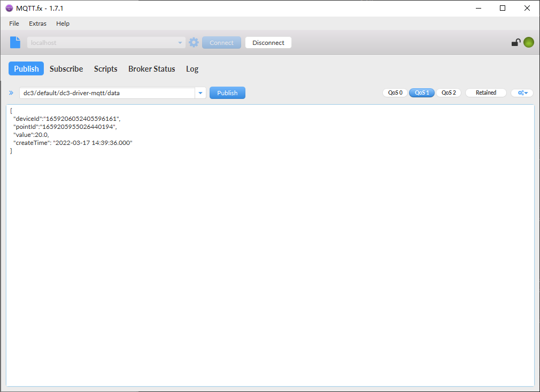Switch to the Broker Status tab
Viewport: 540px width, 392px height.
point(151,69)
